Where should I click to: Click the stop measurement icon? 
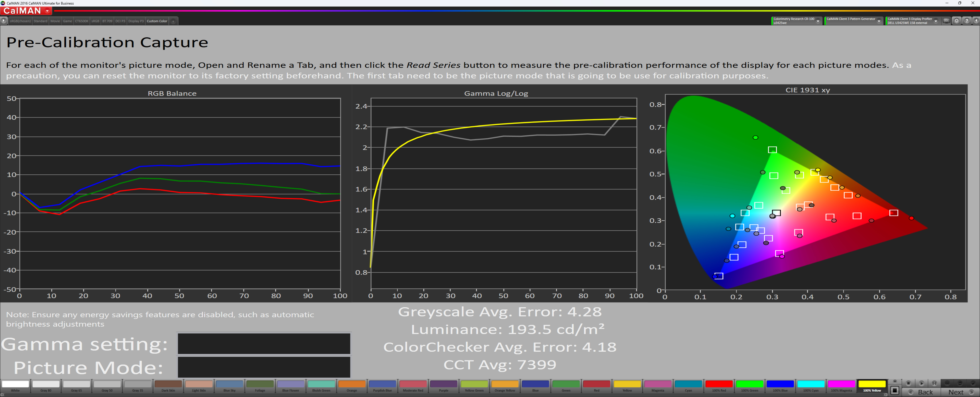tap(909, 383)
